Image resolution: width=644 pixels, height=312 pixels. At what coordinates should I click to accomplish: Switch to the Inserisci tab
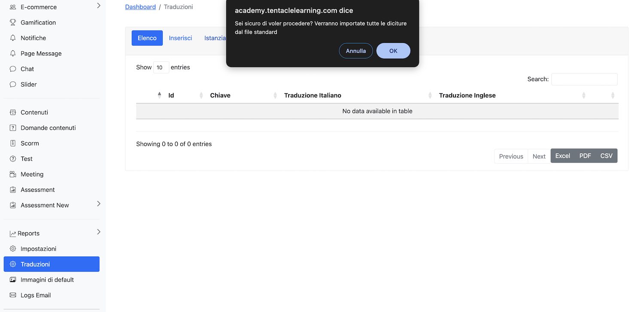pyautogui.click(x=180, y=38)
